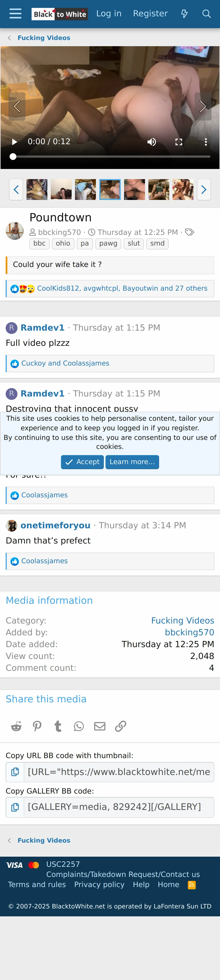Share via the Tumblr icon
Screen dimensions: 220x980
58,726
